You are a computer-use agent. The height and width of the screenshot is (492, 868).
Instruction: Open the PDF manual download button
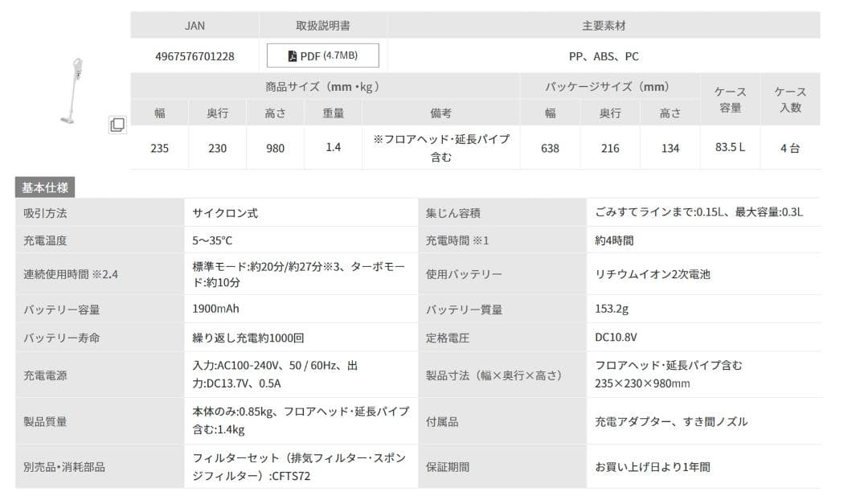(322, 56)
